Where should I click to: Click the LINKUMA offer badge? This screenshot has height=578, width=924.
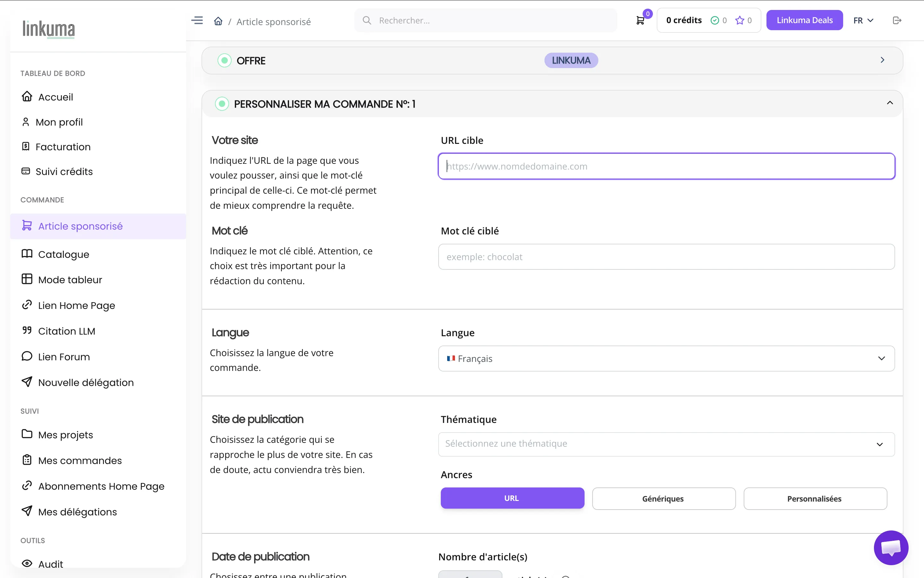(571, 60)
